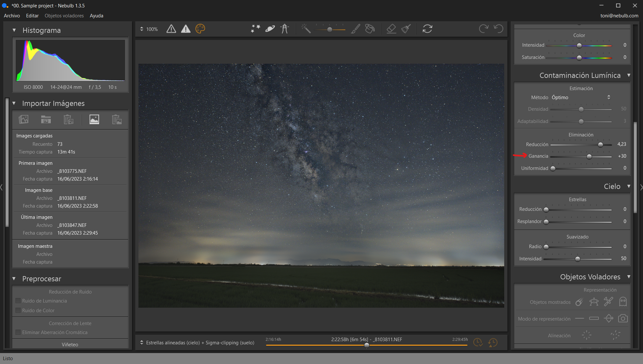Click the regular alignment starburst icon
The height and width of the screenshot is (364, 643).
tap(587, 335)
